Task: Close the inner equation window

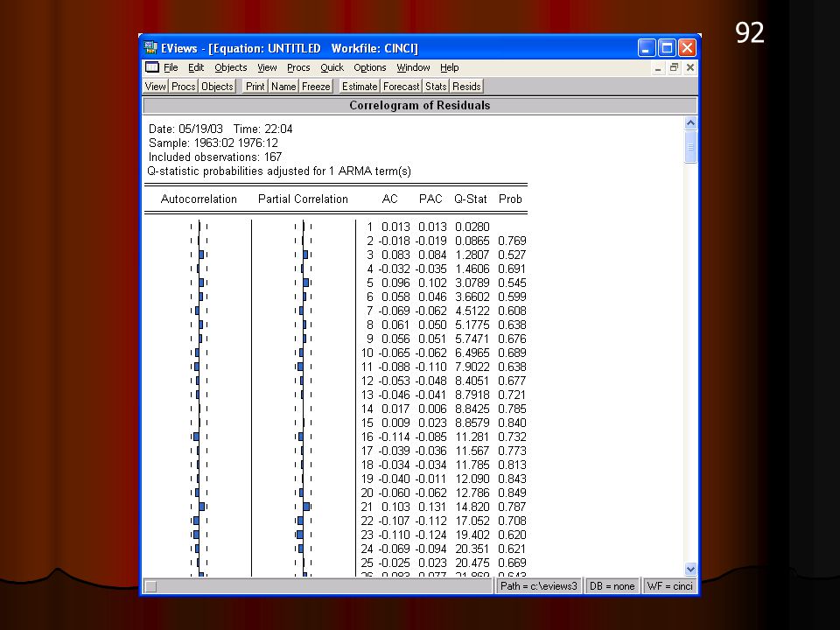Action: pyautogui.click(x=690, y=67)
